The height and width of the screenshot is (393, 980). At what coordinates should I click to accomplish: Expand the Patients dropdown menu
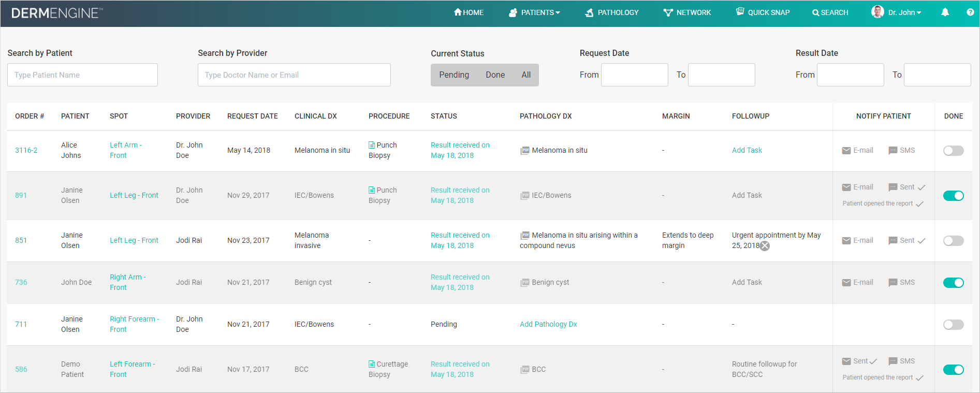pos(535,12)
